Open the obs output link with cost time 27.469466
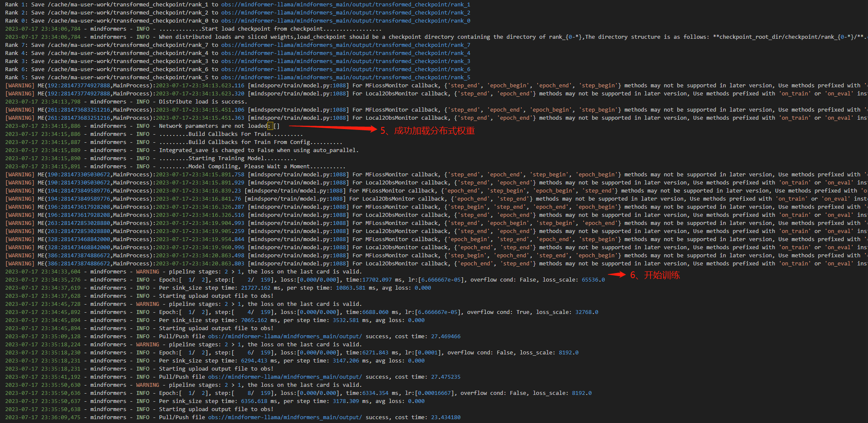The width and height of the screenshot is (868, 423). click(285, 336)
